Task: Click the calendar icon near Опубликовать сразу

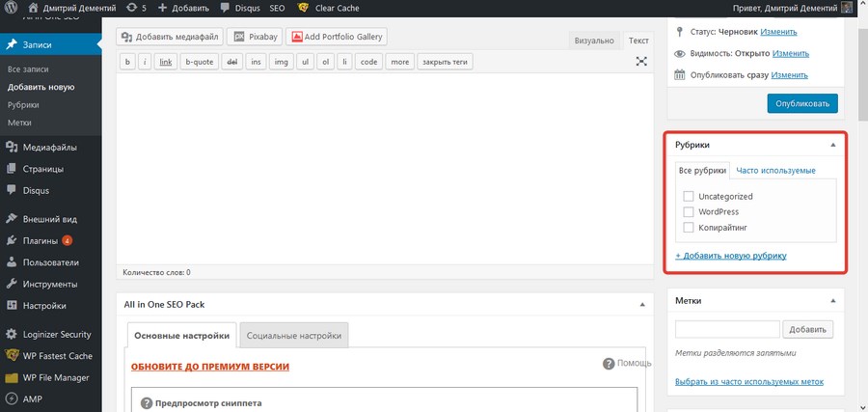Action: [680, 74]
